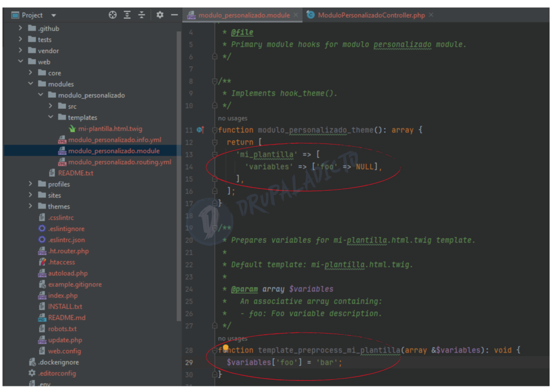Open the Project view dropdown arrow
Screen dimensions: 551x392
click(x=54, y=16)
